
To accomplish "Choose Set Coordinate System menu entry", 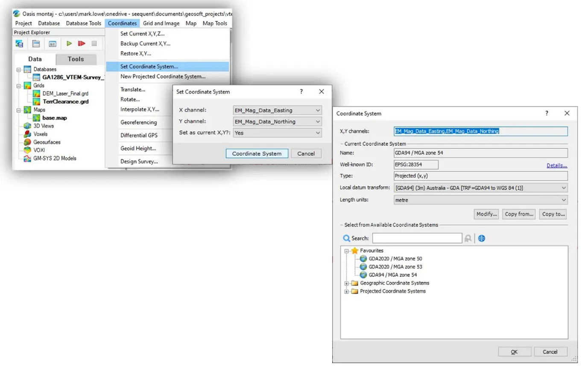I will pos(167,67).
